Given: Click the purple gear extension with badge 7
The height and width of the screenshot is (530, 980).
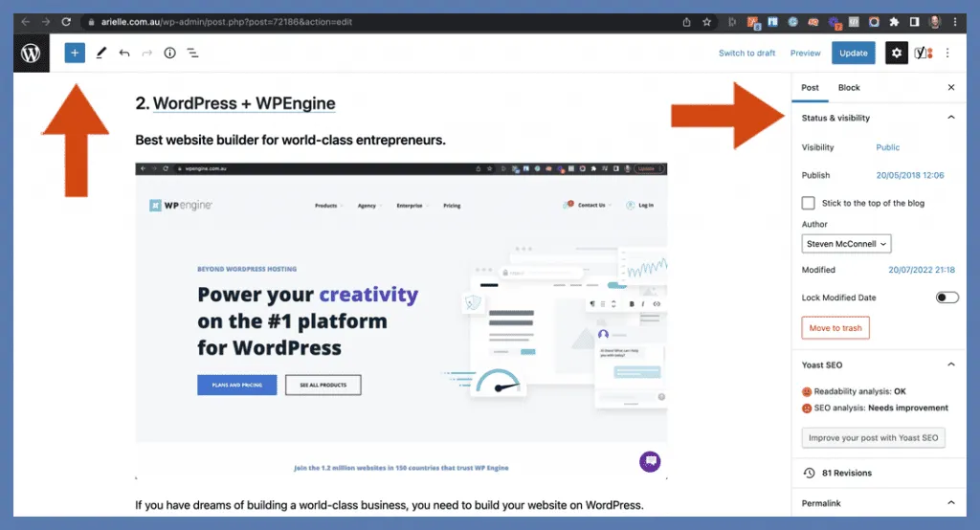Looking at the screenshot, I should point(835,23).
